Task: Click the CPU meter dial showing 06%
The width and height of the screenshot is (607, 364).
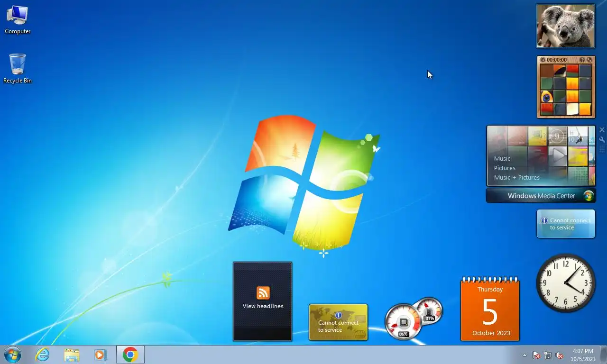Action: pos(403,322)
